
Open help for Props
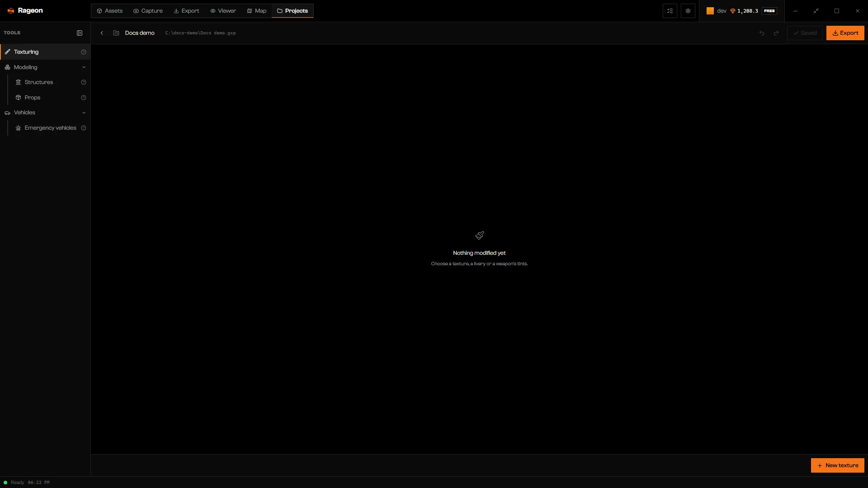tap(84, 98)
